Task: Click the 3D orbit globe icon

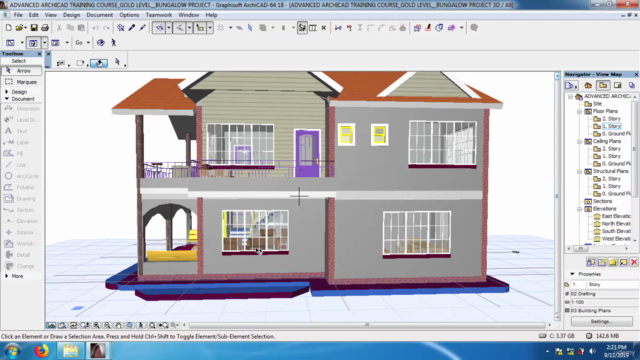Action: coord(100,42)
